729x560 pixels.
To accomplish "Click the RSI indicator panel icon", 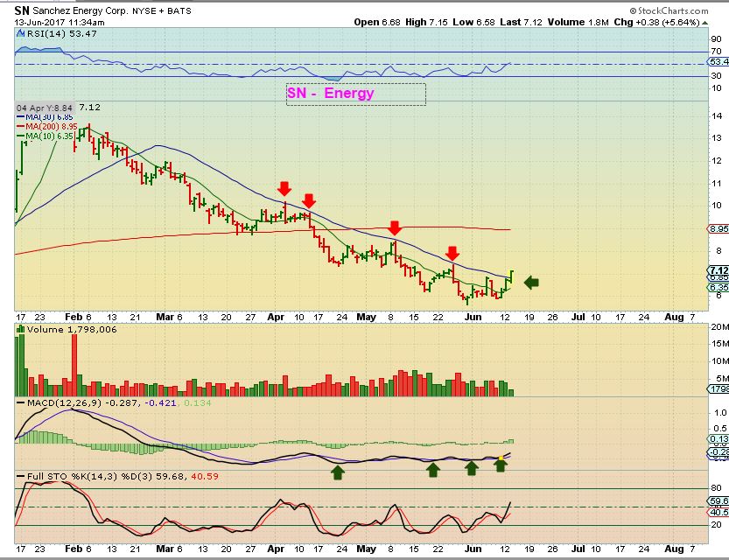I will [20, 33].
